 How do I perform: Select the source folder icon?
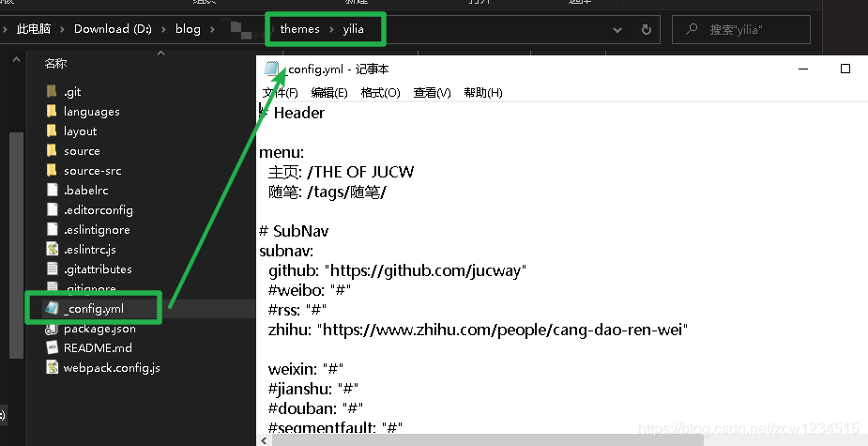(x=52, y=150)
